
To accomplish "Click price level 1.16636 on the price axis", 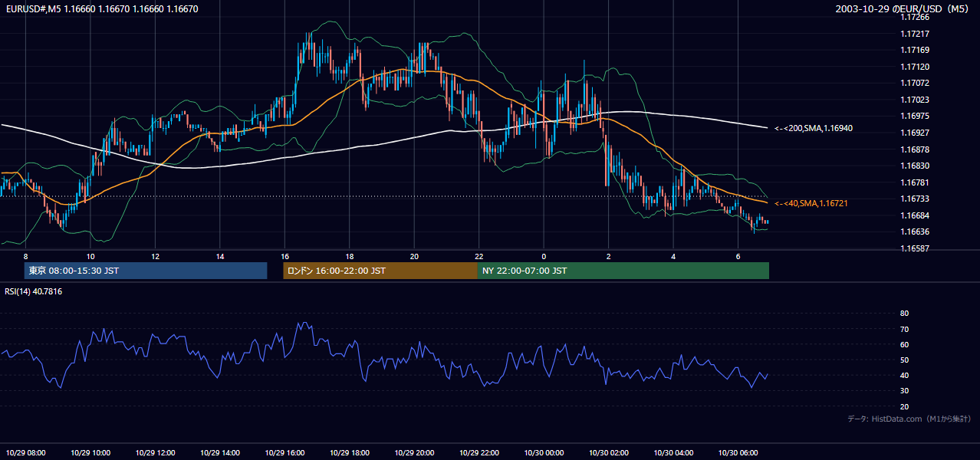I will coord(915,232).
